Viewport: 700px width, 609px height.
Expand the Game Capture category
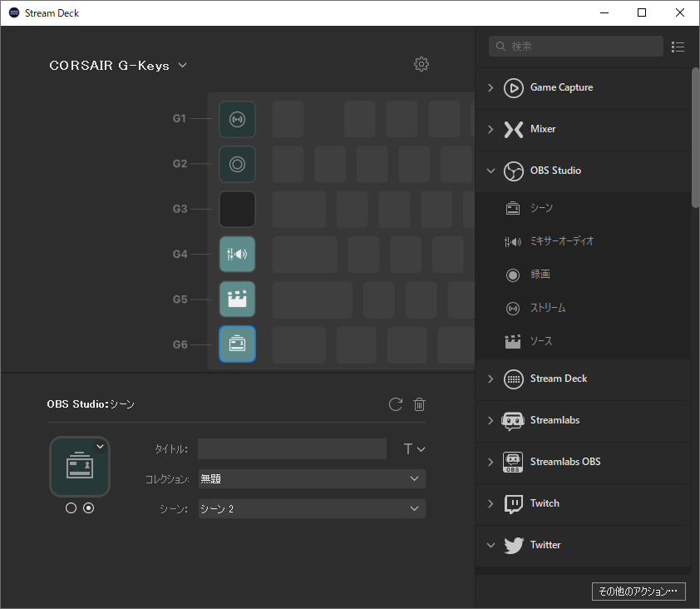(490, 87)
